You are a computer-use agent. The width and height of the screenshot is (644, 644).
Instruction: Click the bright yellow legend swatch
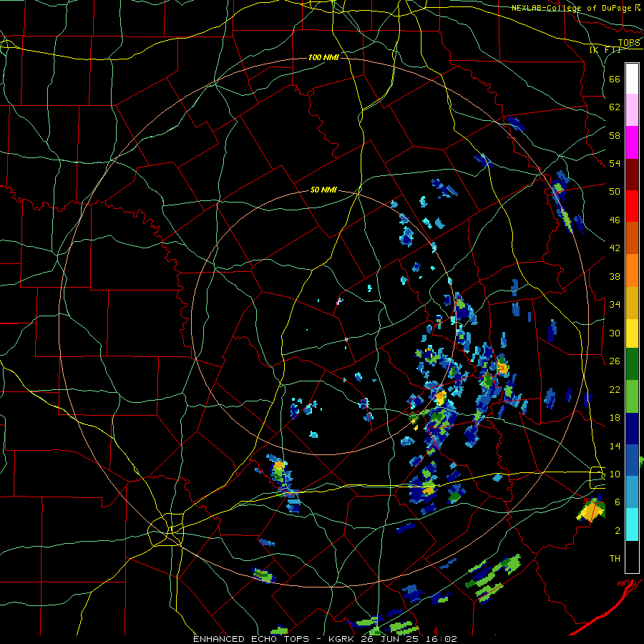(x=632, y=333)
